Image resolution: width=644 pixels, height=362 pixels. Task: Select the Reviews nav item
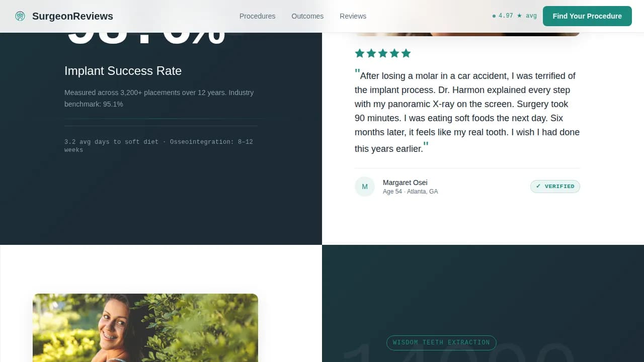click(353, 16)
